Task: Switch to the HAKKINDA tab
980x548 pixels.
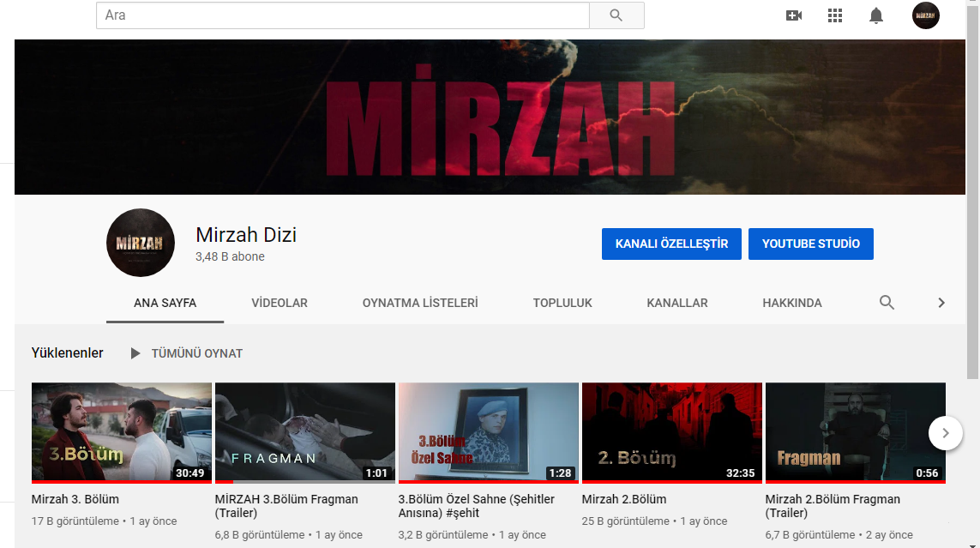Action: (792, 303)
